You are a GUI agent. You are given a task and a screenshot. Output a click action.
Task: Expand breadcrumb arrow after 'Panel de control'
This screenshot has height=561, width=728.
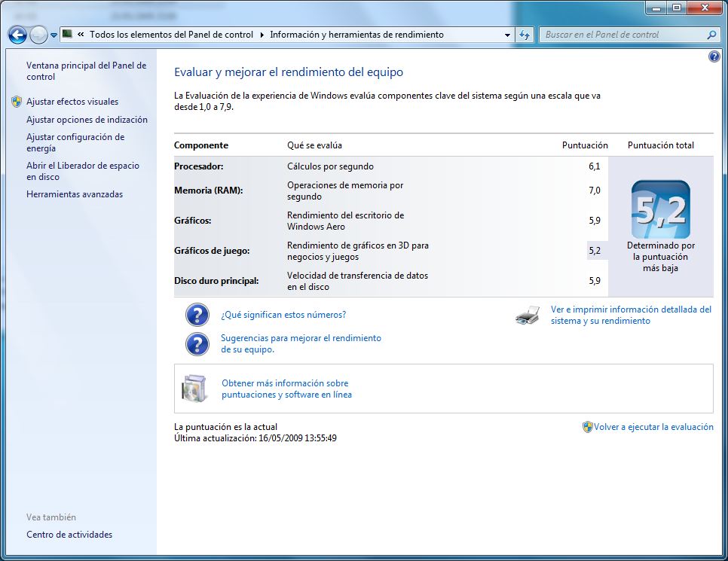coord(262,35)
